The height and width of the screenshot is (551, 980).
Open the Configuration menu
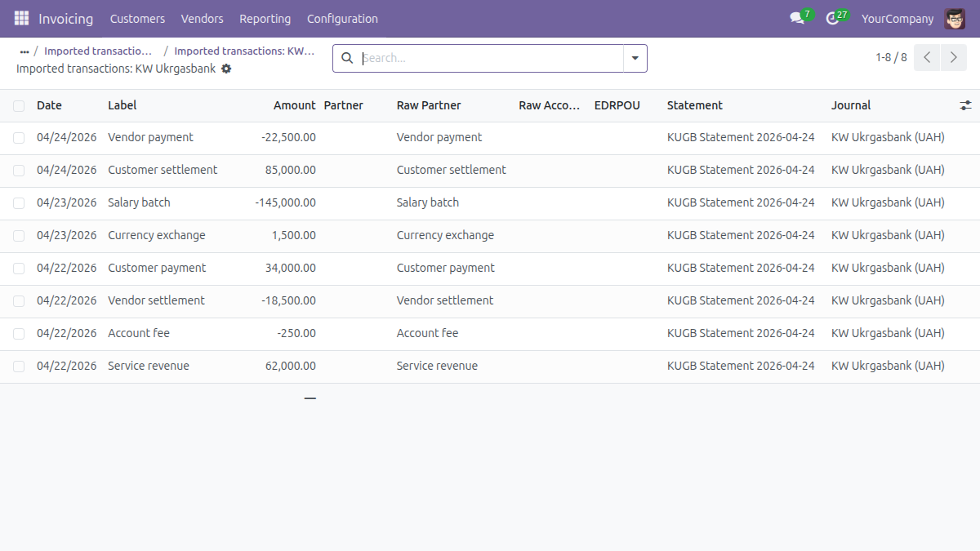[342, 18]
